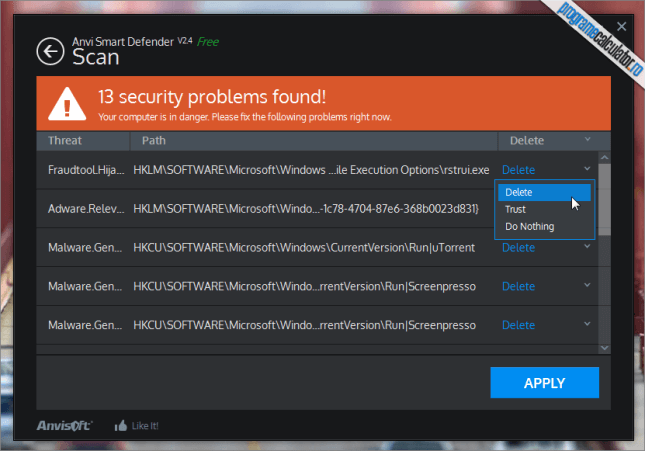
Task: Click the thumbs-up Like It! icon
Action: click(121, 425)
